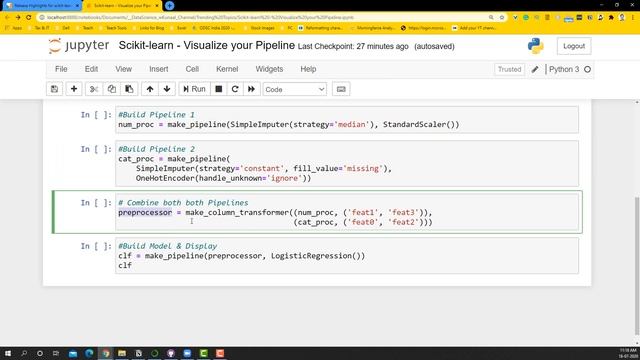Click the Logout button
The height and width of the screenshot is (360, 640).
tap(574, 46)
